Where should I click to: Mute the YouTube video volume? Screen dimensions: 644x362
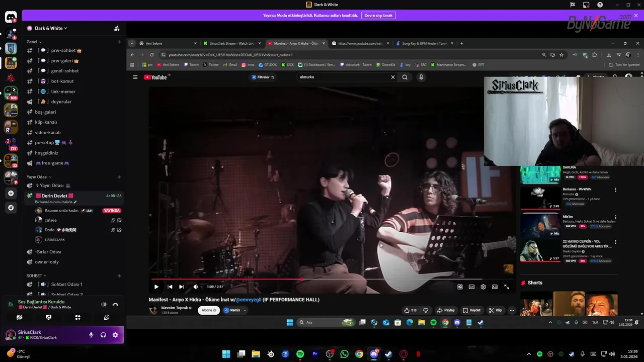[196, 287]
